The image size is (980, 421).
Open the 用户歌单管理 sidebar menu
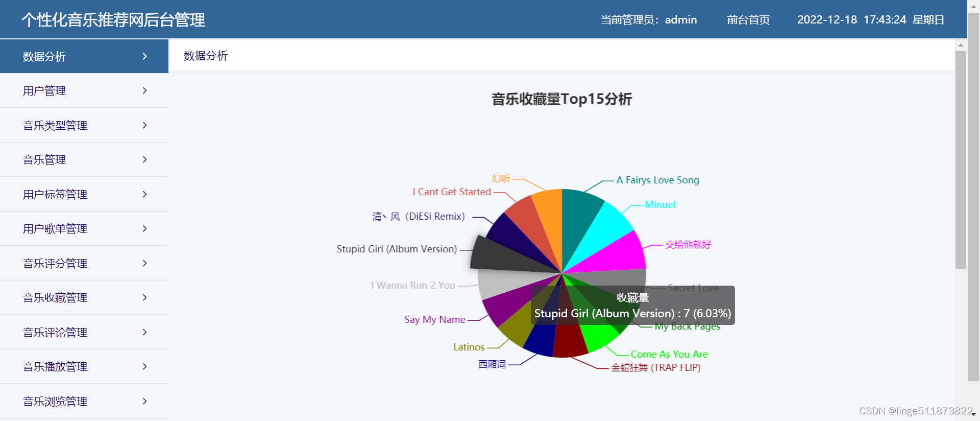point(84,229)
